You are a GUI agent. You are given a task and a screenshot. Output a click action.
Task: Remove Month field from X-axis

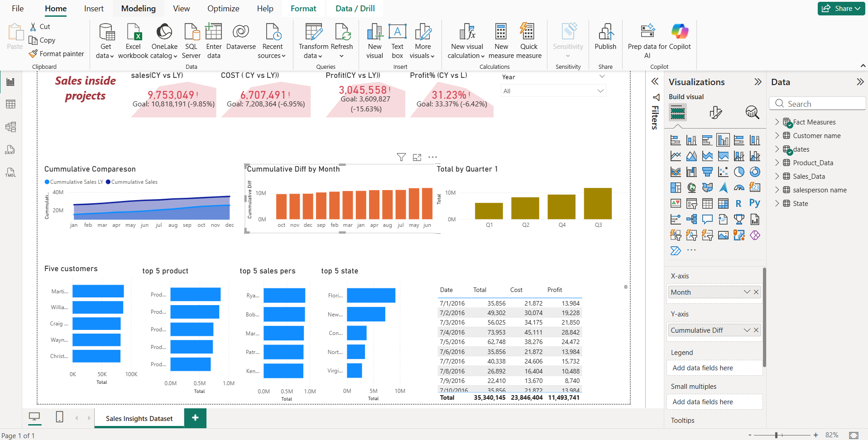pos(755,292)
